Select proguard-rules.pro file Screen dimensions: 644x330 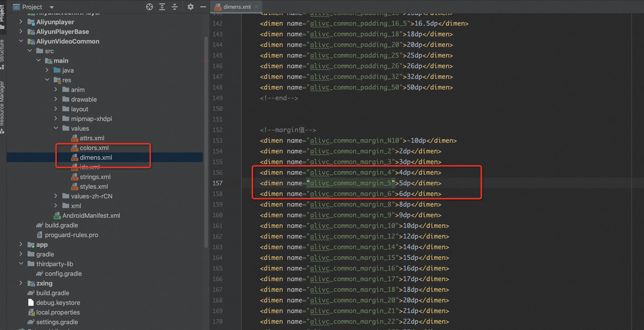[x=71, y=235]
